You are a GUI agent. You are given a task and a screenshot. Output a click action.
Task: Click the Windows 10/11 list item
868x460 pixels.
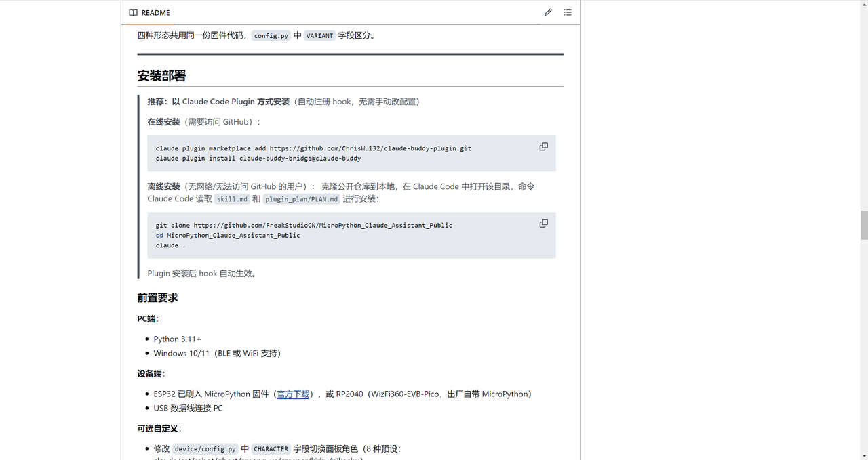[x=217, y=353]
